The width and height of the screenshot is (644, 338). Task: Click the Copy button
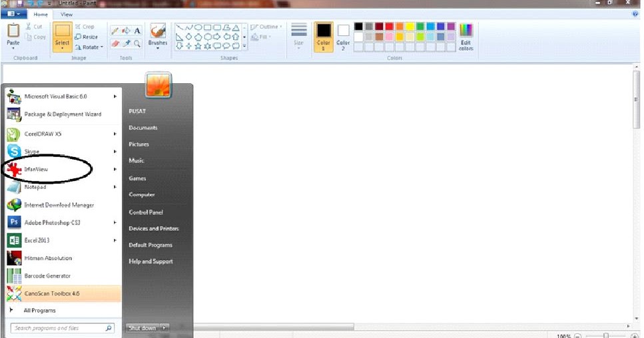pyautogui.click(x=35, y=37)
